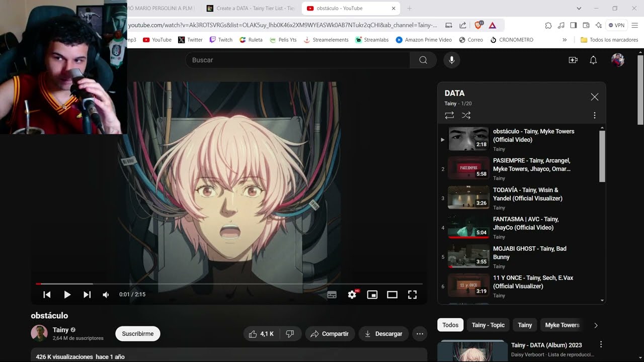644x362 pixels.
Task: Open the Twitch bookmark
Action: [x=221, y=40]
